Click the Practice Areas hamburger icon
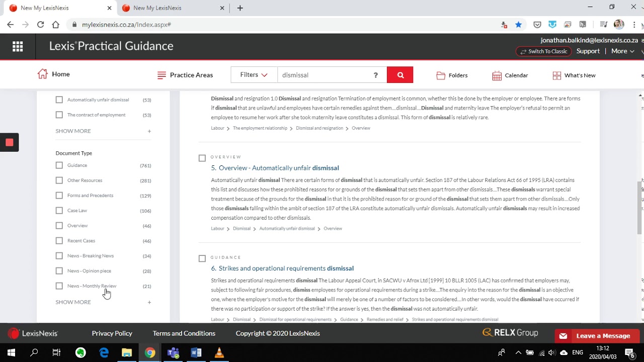The width and height of the screenshot is (644, 362). (x=162, y=75)
